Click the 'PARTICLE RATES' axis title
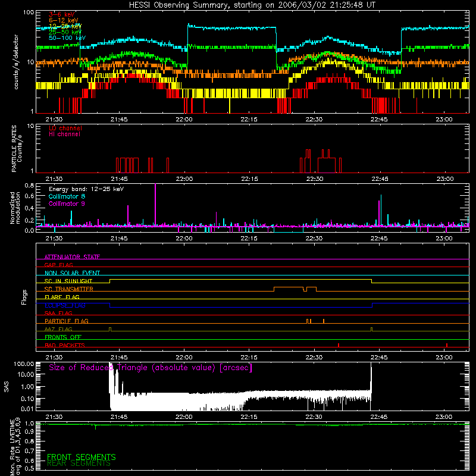 [x=14, y=149]
